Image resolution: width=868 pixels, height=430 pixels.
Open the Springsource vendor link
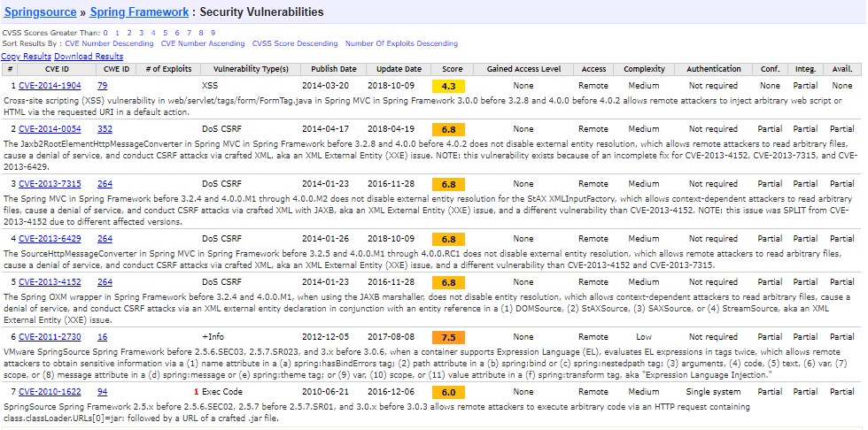coord(40,12)
